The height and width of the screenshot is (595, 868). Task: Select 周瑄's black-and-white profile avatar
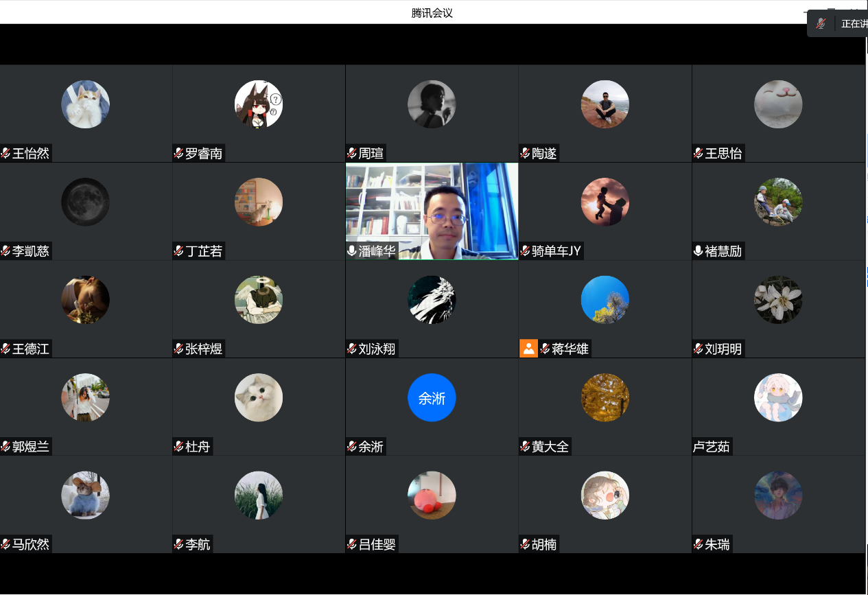[432, 104]
